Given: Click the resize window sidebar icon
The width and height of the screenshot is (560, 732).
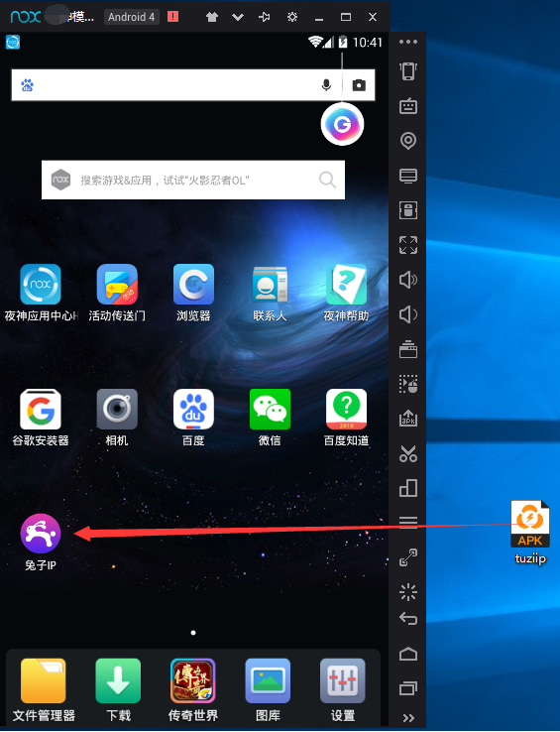Looking at the screenshot, I should pos(408,557).
